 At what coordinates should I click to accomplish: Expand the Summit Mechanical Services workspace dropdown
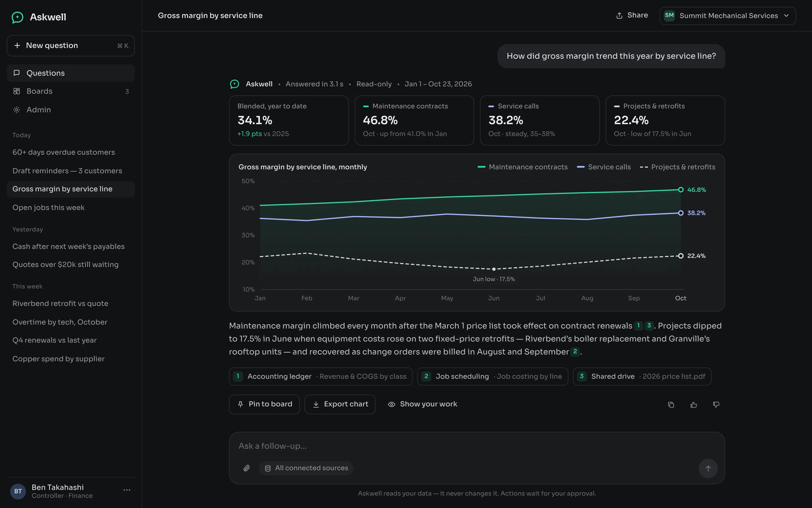click(727, 16)
